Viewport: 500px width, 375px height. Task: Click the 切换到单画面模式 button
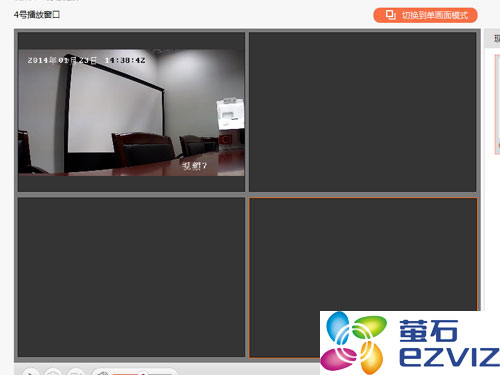[x=425, y=15]
